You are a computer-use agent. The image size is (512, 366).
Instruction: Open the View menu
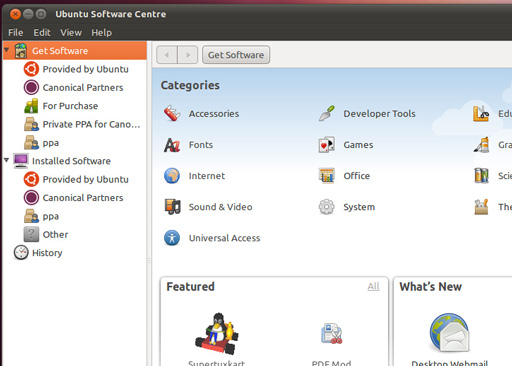(71, 33)
